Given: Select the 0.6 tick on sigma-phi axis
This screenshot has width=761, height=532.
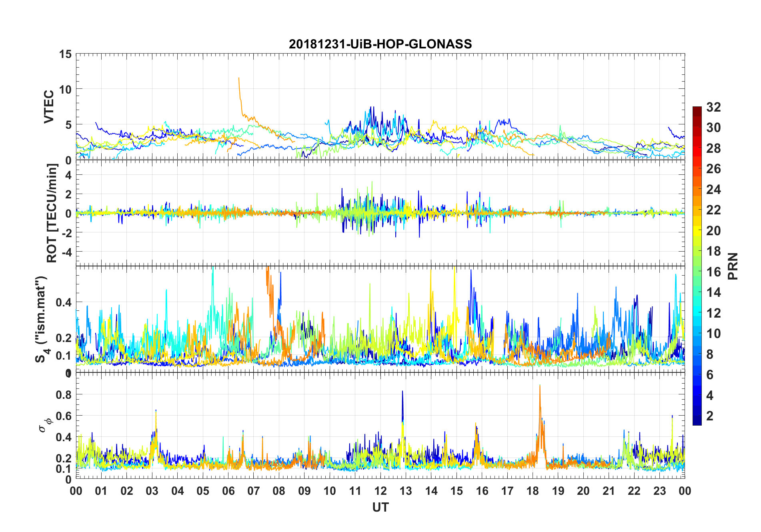Looking at the screenshot, I should pos(64,416).
